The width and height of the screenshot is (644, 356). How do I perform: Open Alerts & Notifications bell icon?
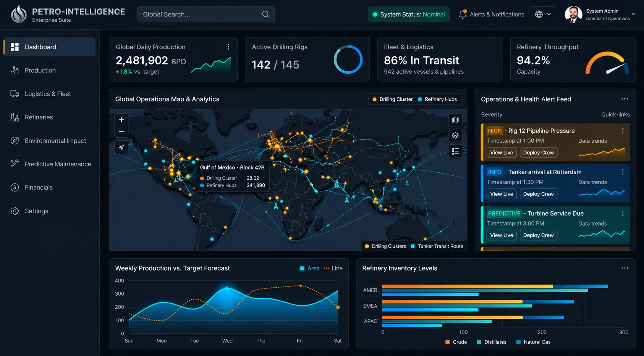[462, 14]
